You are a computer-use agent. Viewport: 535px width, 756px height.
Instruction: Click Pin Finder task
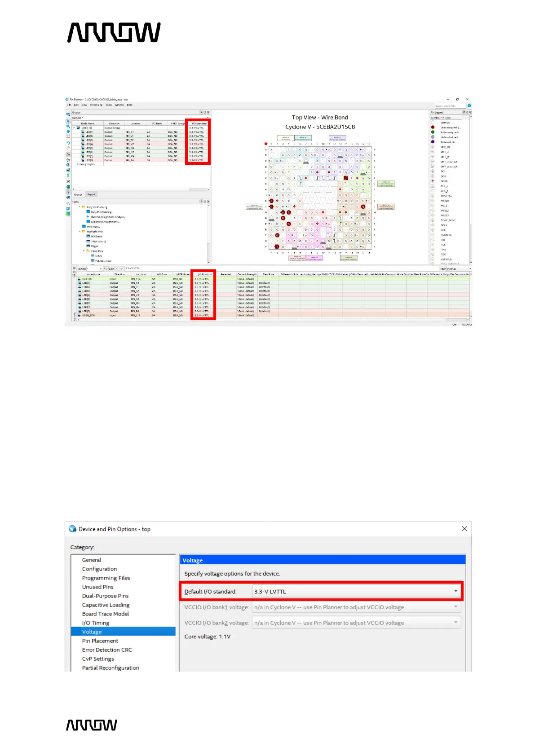(x=93, y=227)
